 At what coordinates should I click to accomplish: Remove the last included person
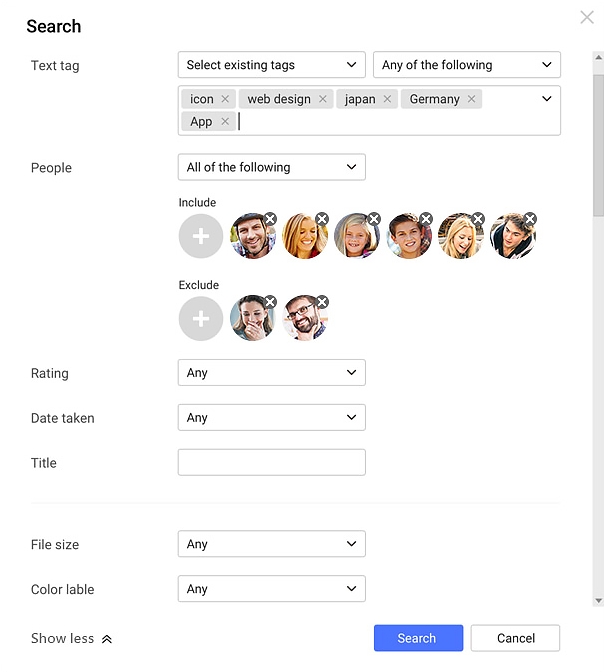530,219
